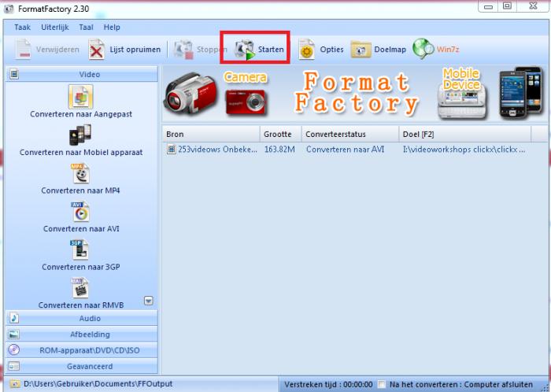Click the I:\videoworkshops clickx destination cell

click(464, 150)
